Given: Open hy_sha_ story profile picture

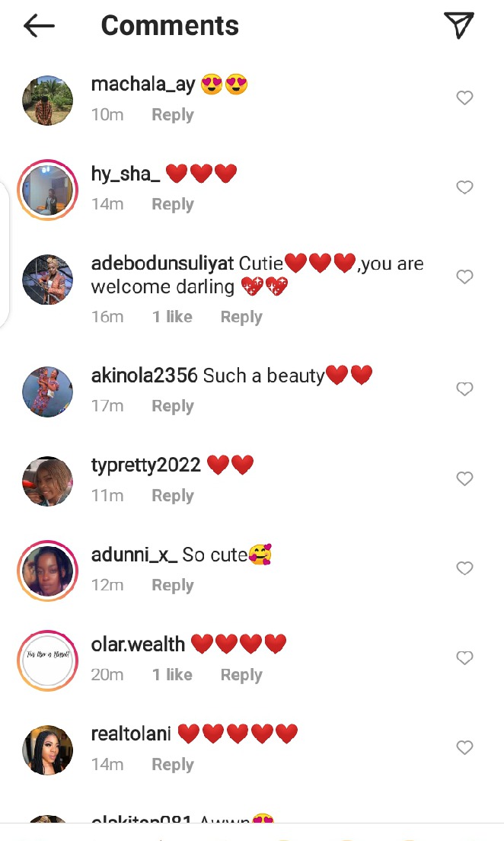Looking at the screenshot, I should pyautogui.click(x=48, y=190).
